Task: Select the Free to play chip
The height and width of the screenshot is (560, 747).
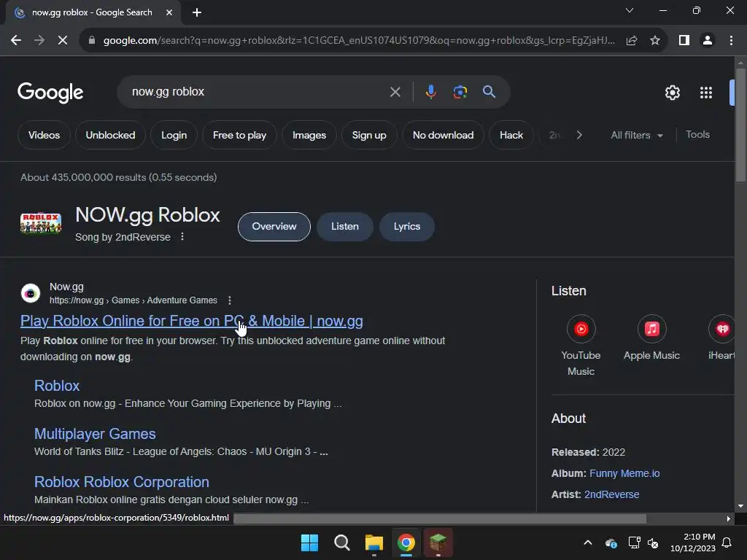Action: pyautogui.click(x=239, y=135)
